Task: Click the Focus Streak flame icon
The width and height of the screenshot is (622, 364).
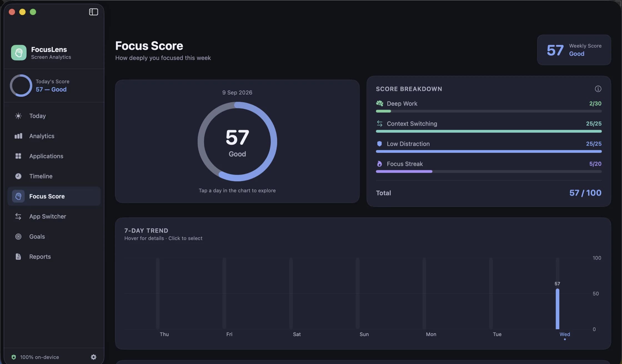Action: coord(380,164)
